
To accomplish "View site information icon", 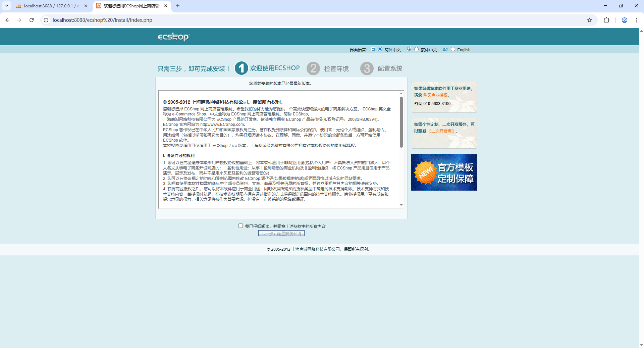I will point(46,20).
